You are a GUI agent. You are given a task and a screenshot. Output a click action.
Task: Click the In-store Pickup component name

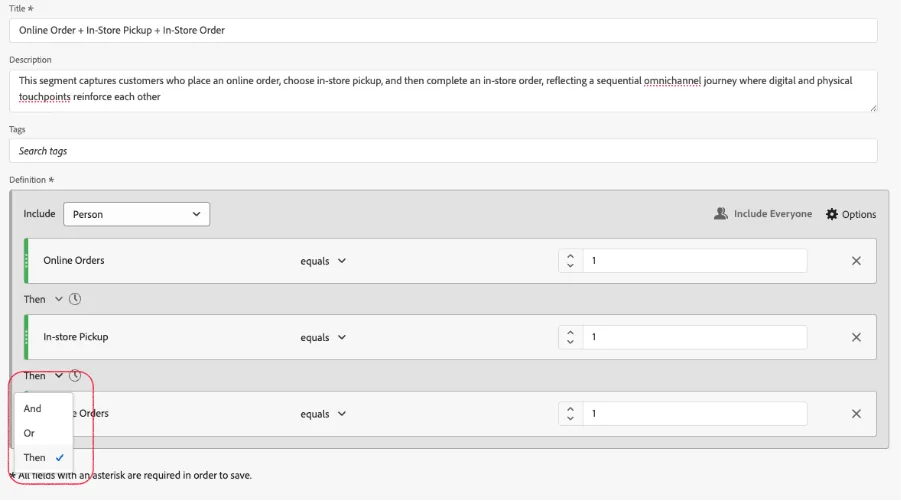pos(75,337)
